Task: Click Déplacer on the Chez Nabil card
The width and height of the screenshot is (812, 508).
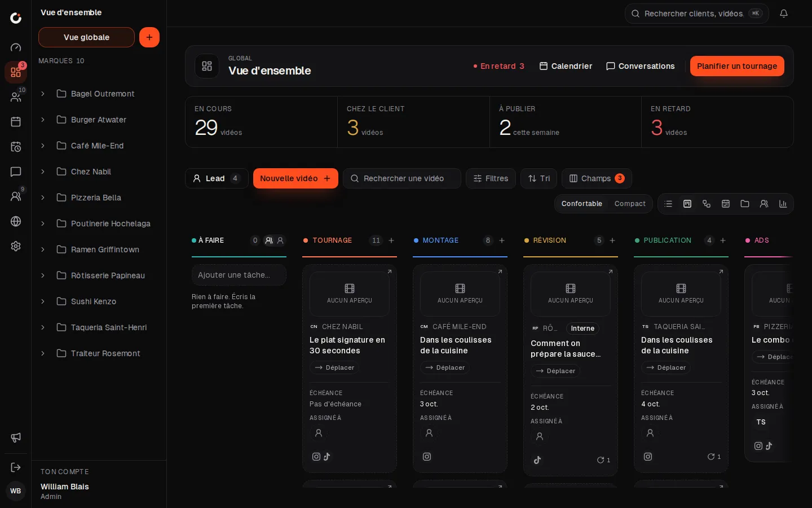Action: tap(334, 367)
